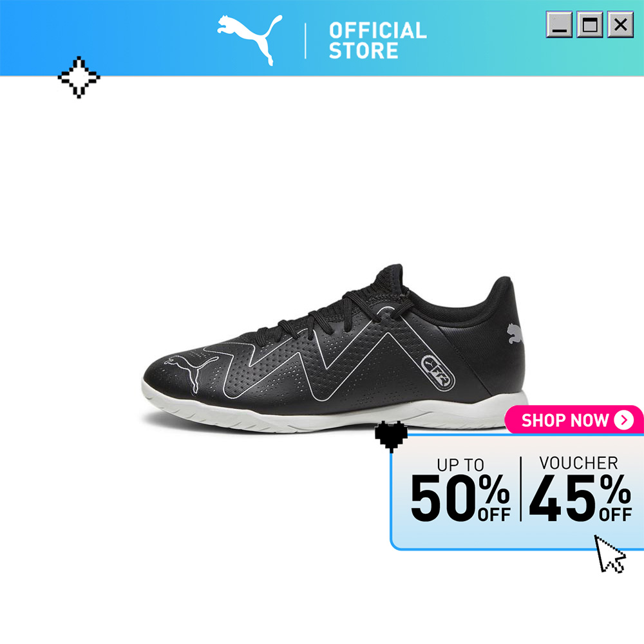Viewport: 644px width, 644px height.
Task: Click the pixel mouse cursor arrow graphic
Action: (x=610, y=554)
